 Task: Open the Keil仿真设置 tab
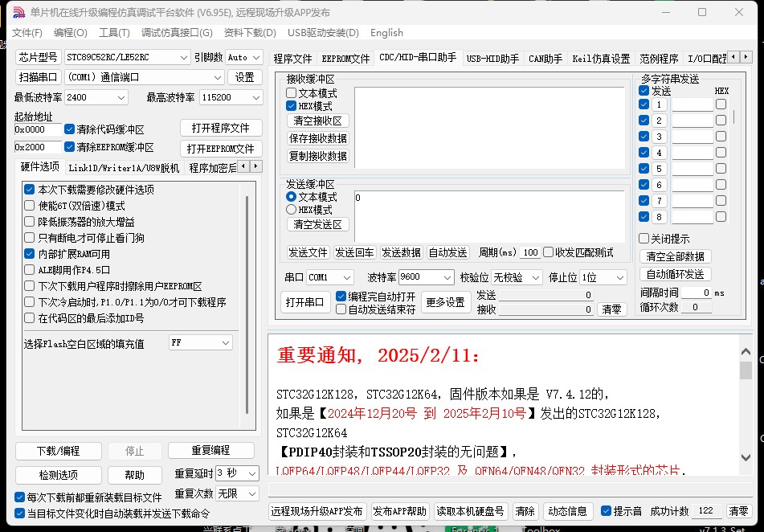tap(601, 59)
